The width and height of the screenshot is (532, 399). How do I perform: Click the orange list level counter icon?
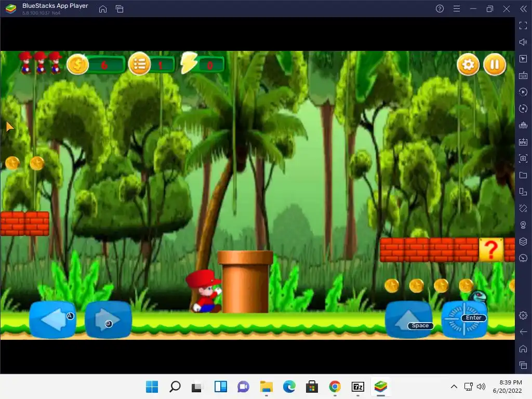(139, 64)
